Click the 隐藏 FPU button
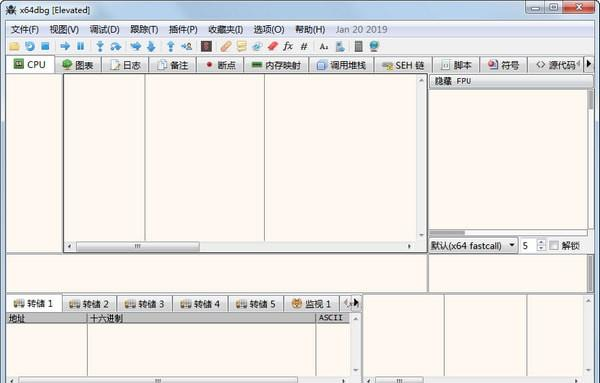The image size is (600, 383). (511, 81)
